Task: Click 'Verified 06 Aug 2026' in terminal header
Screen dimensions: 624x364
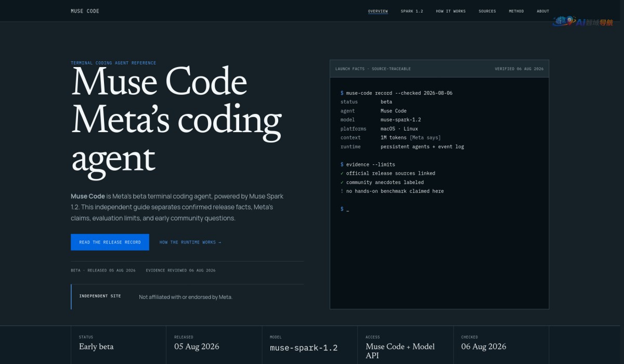Action: pos(519,69)
